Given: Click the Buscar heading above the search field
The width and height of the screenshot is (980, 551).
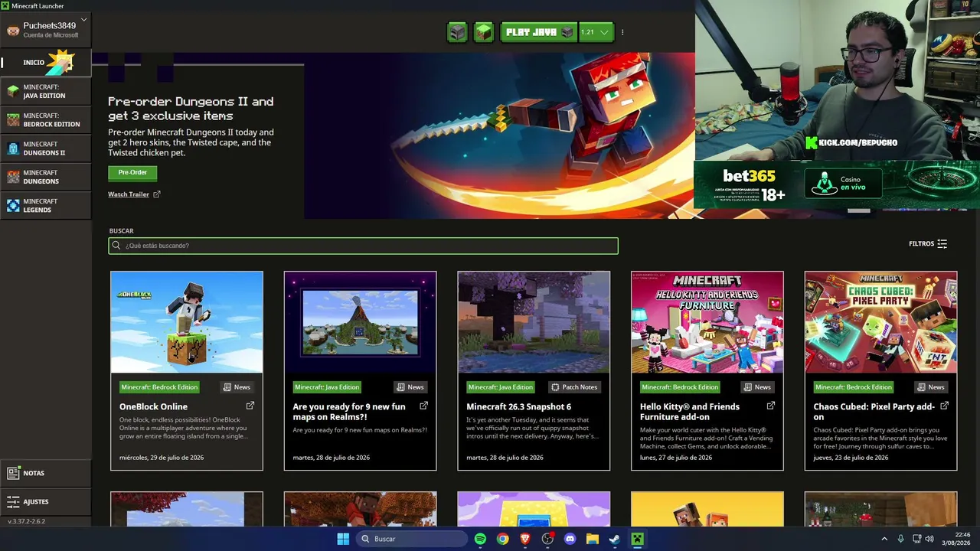Looking at the screenshot, I should point(122,230).
